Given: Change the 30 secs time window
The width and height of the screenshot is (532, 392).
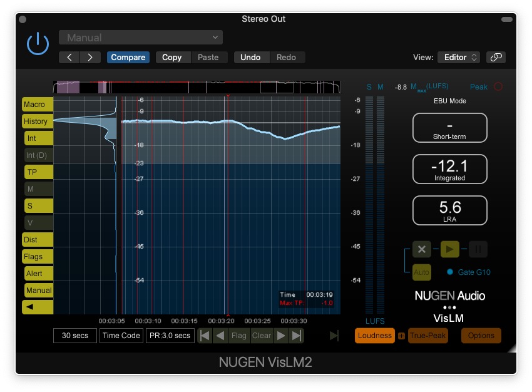Looking at the screenshot, I should tap(74, 336).
